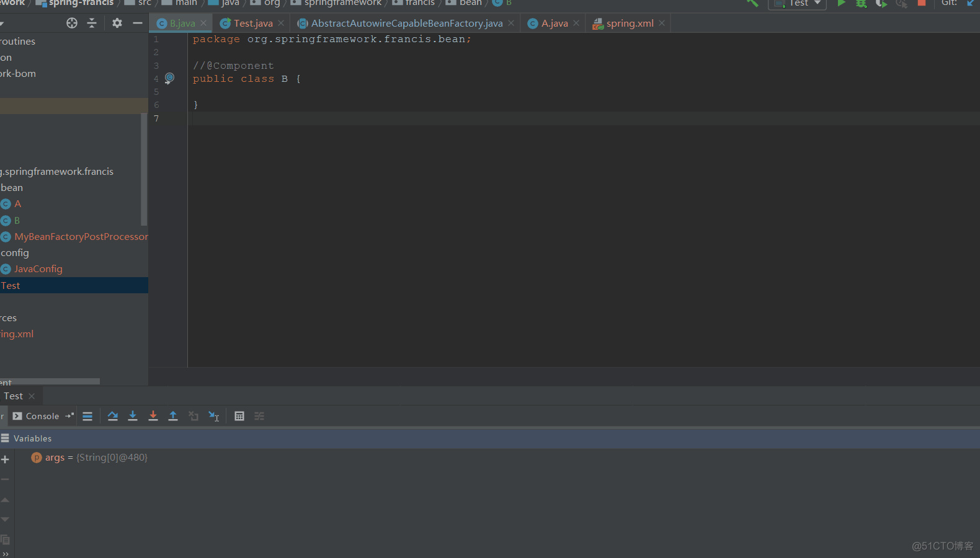
Task: Locate current file with crosshair icon
Action: click(72, 23)
